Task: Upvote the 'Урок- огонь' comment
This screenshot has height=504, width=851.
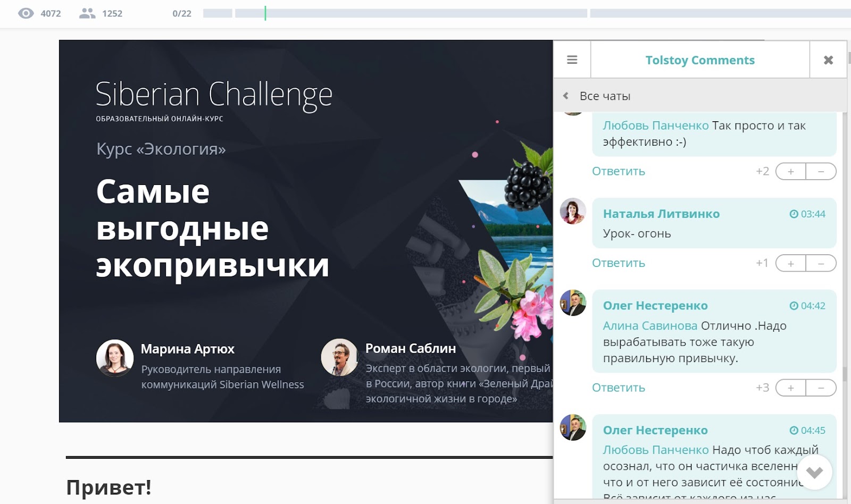Action: click(x=791, y=263)
